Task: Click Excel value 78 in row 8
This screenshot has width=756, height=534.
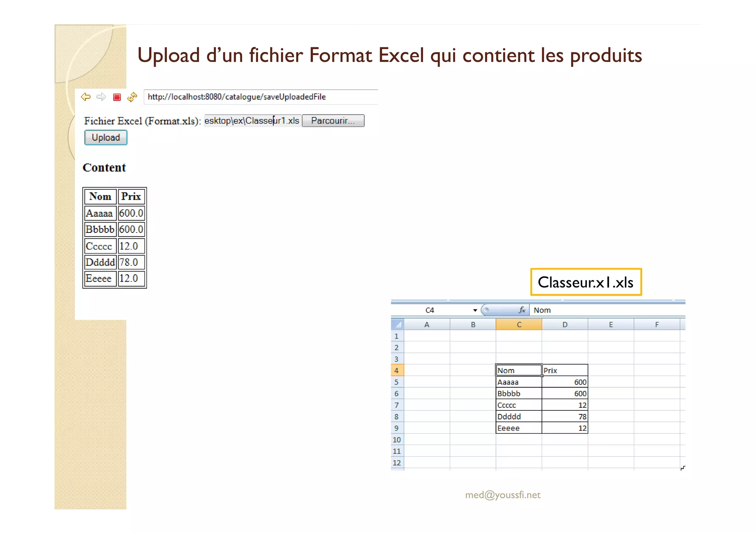Action: pyautogui.click(x=565, y=416)
